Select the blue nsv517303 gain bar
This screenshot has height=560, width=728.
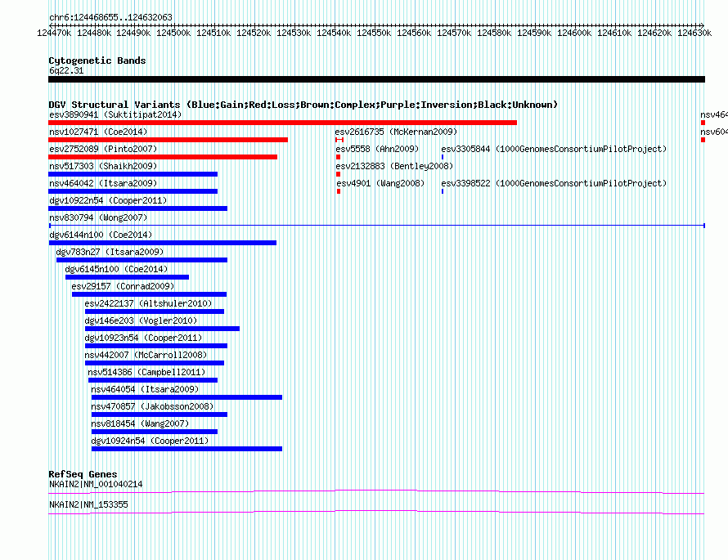click(x=133, y=174)
